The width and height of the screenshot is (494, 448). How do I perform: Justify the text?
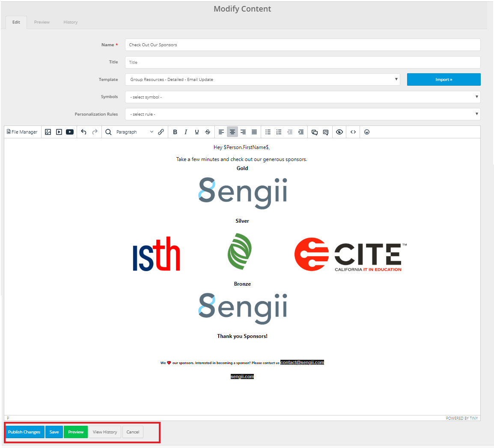click(254, 132)
